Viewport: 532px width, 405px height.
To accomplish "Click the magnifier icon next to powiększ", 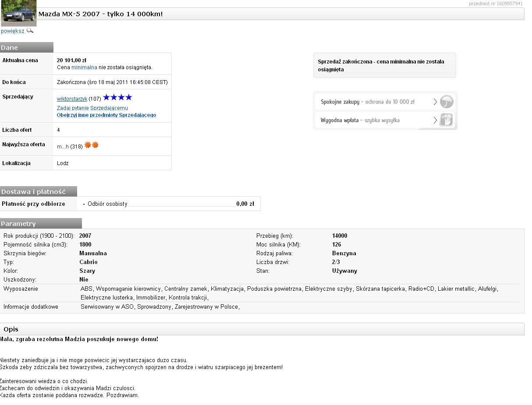I will [30, 31].
